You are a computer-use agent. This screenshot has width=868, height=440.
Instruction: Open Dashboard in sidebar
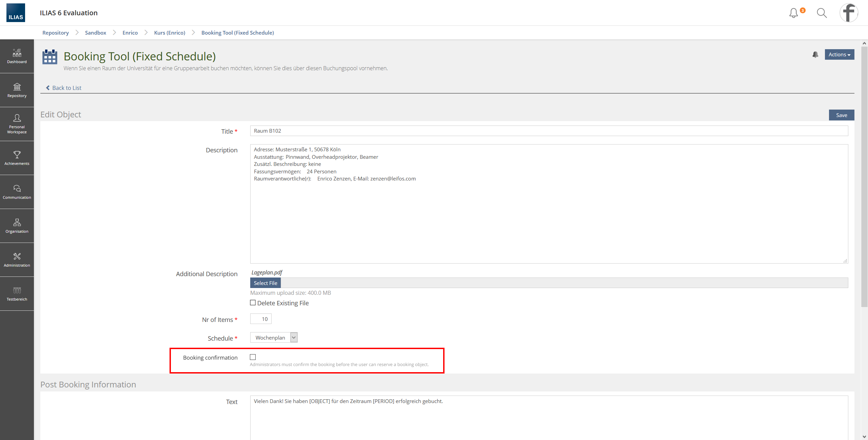click(x=17, y=56)
